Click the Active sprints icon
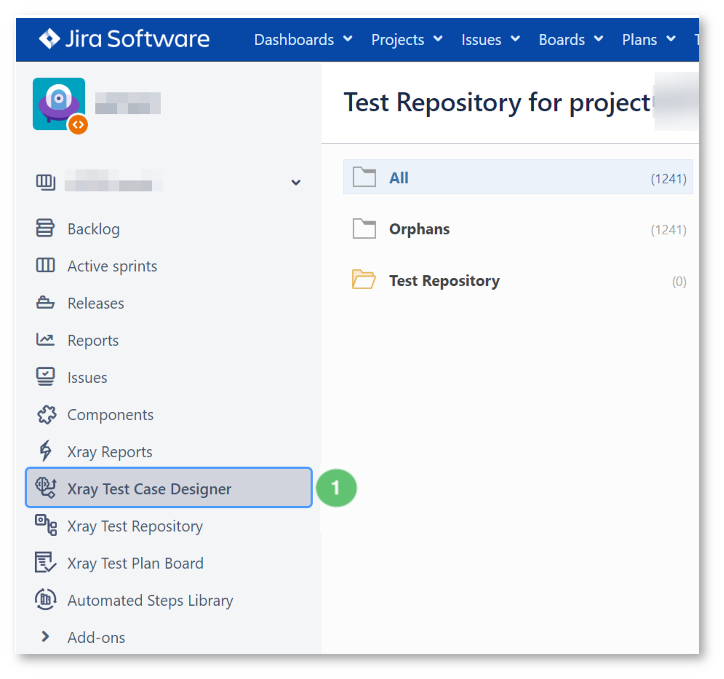 coord(45,265)
